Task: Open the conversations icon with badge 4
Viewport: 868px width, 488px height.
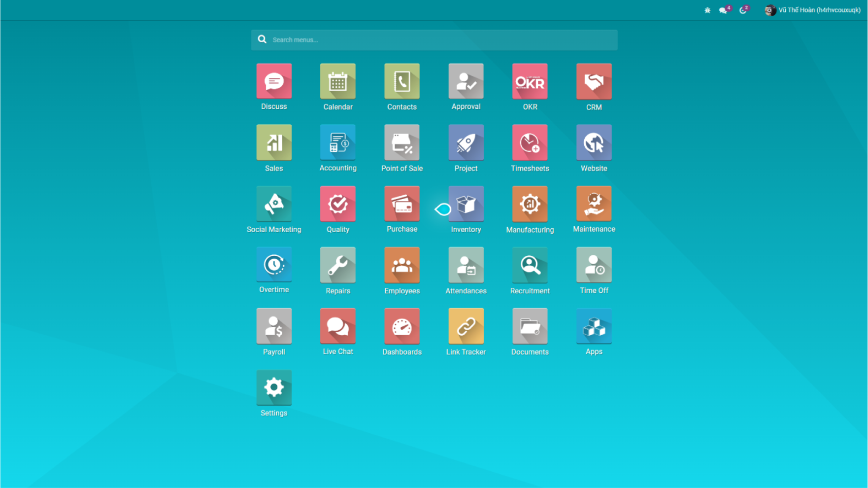Action: pos(725,10)
